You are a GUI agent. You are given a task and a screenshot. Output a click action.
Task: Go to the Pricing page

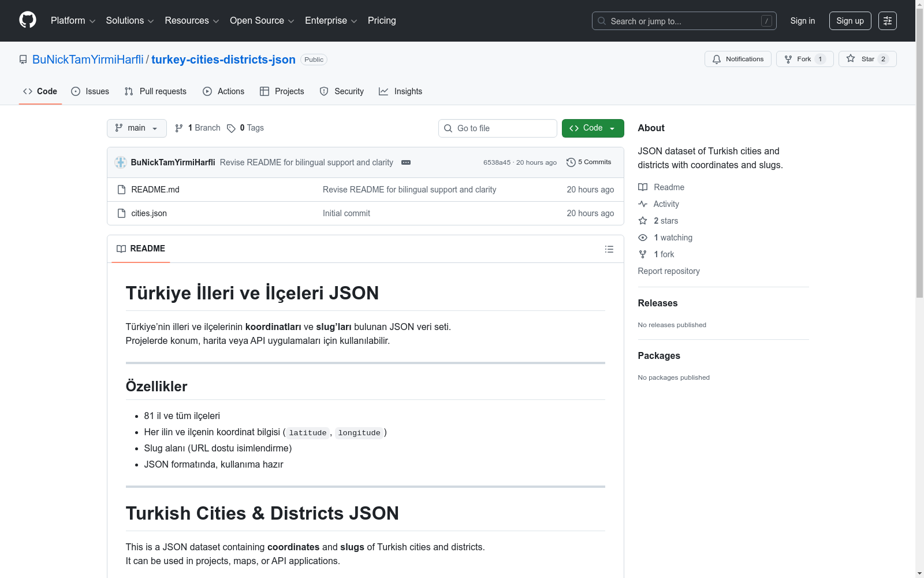(382, 21)
